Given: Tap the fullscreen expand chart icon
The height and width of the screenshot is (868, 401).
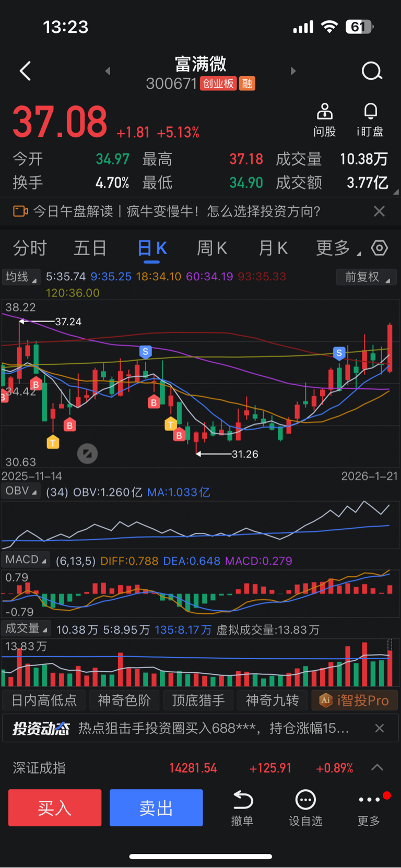Looking at the screenshot, I should (87, 454).
